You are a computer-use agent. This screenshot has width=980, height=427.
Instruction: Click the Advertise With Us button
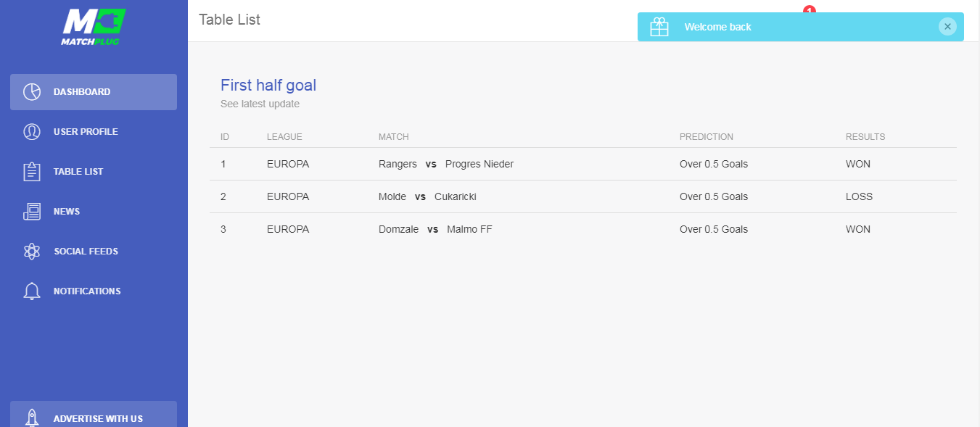pos(94,415)
